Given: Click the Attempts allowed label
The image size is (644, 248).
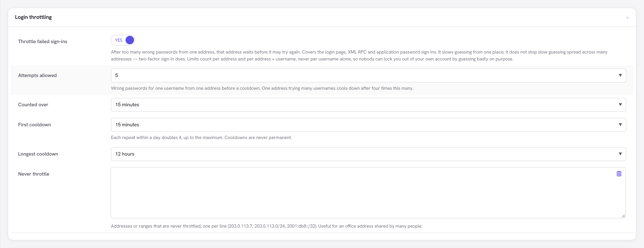Looking at the screenshot, I should coord(37,75).
